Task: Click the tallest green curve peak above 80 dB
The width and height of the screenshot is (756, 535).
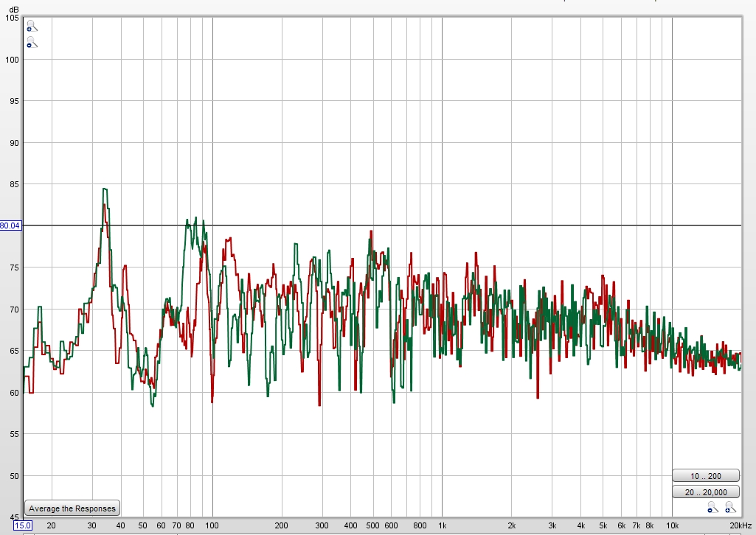Action: click(105, 189)
